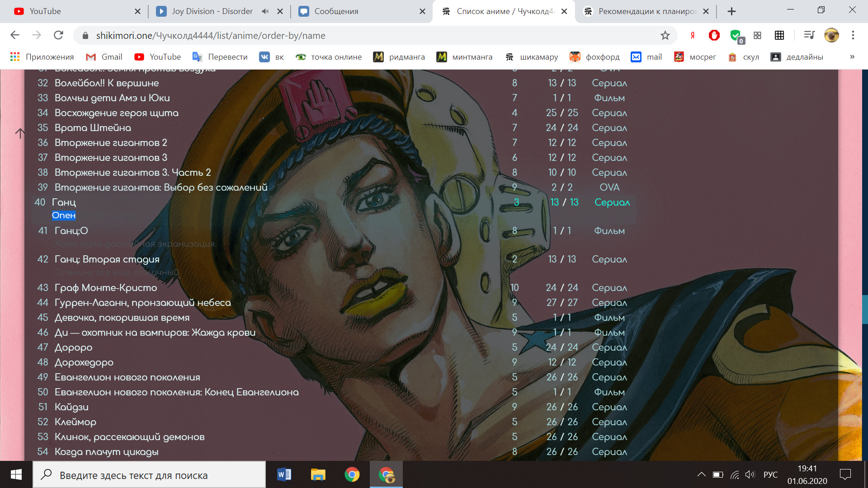Viewport: 868px width, 488px height.
Task: Open a new browser tab
Action: point(731,11)
